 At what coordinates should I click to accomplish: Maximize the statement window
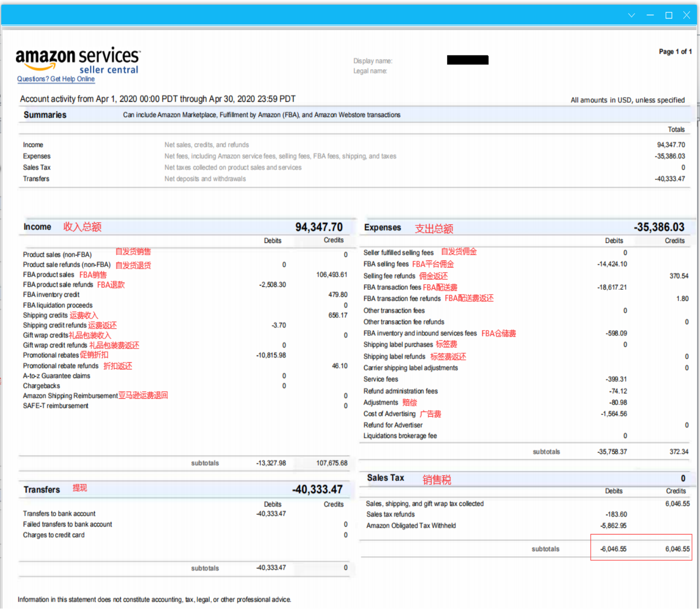point(669,15)
